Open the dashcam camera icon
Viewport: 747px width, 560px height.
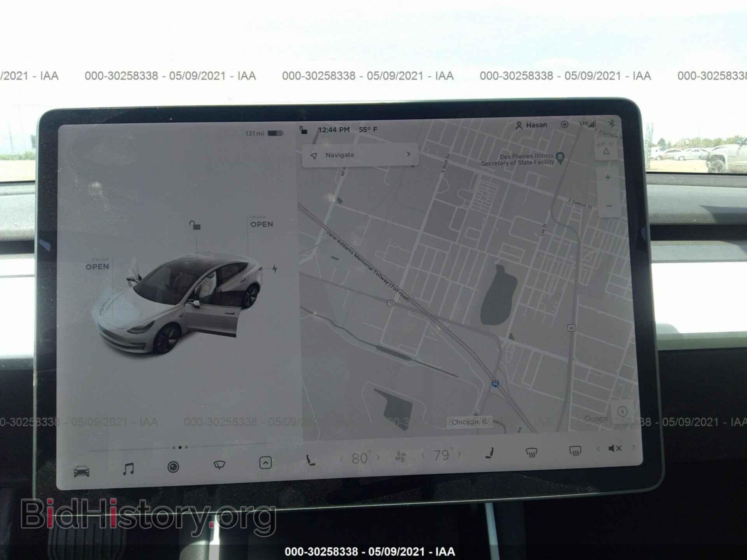point(173,467)
